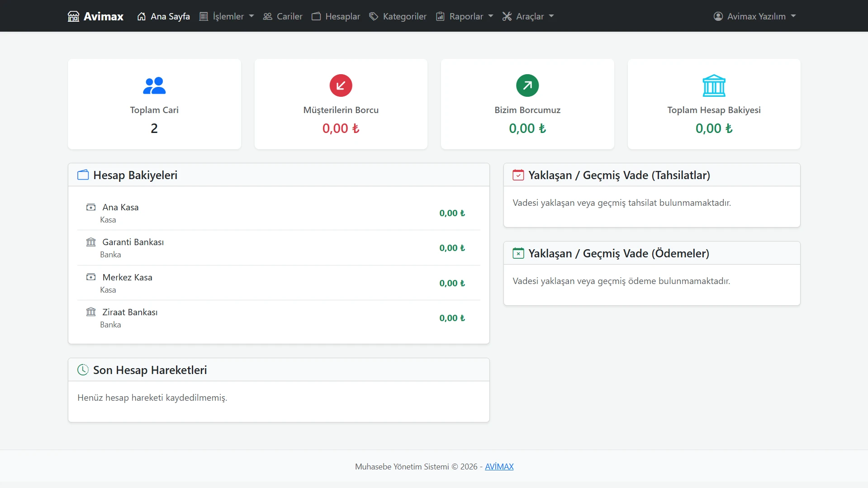The image size is (868, 488).
Task: Click the Henüz hesap hareketi kaydedilmemiş message
Action: click(152, 398)
